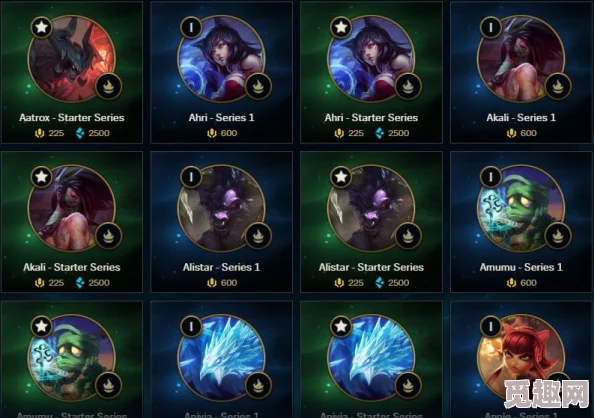
Task: Click the Series I badge on Amumu Series 1
Action: [x=491, y=177]
